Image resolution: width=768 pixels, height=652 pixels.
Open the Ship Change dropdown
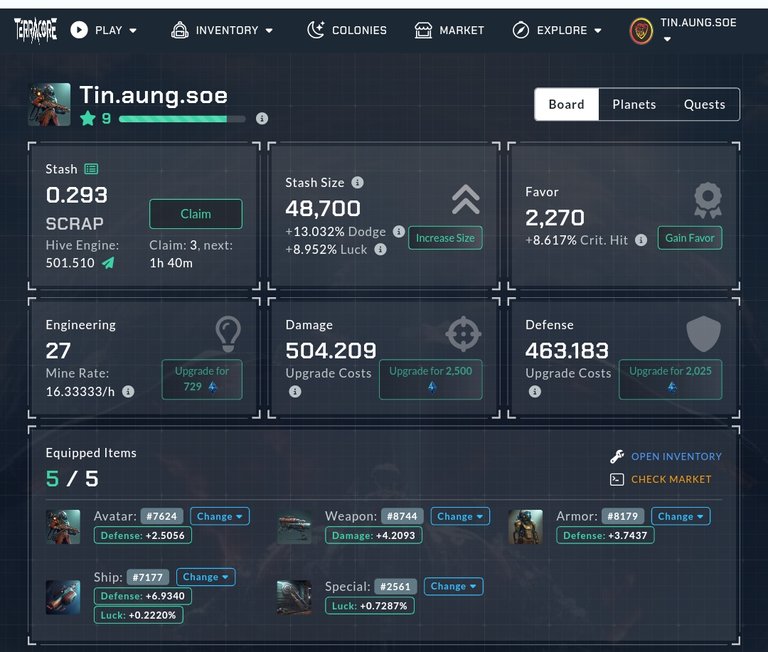click(x=206, y=577)
